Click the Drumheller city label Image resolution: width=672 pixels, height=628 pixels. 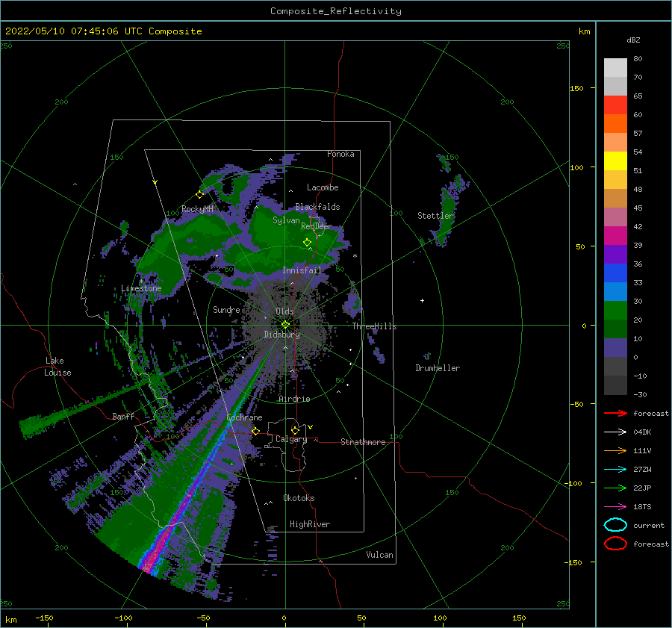point(438,368)
